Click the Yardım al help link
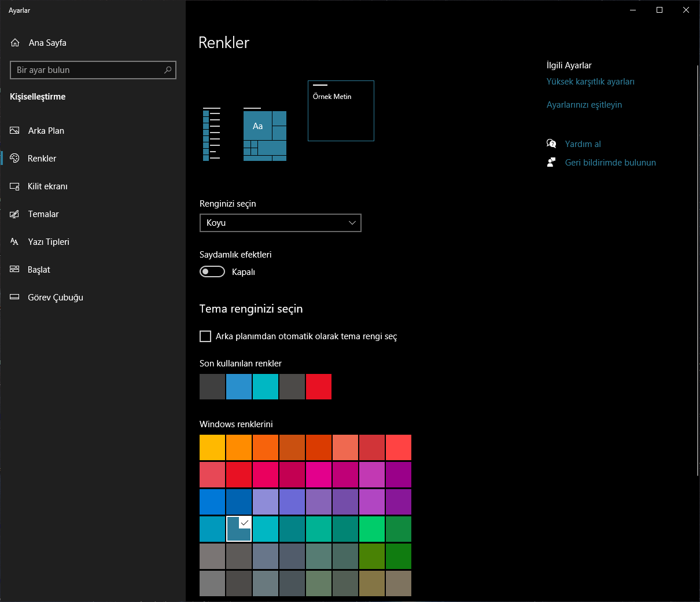This screenshot has width=700, height=602. pyautogui.click(x=583, y=144)
